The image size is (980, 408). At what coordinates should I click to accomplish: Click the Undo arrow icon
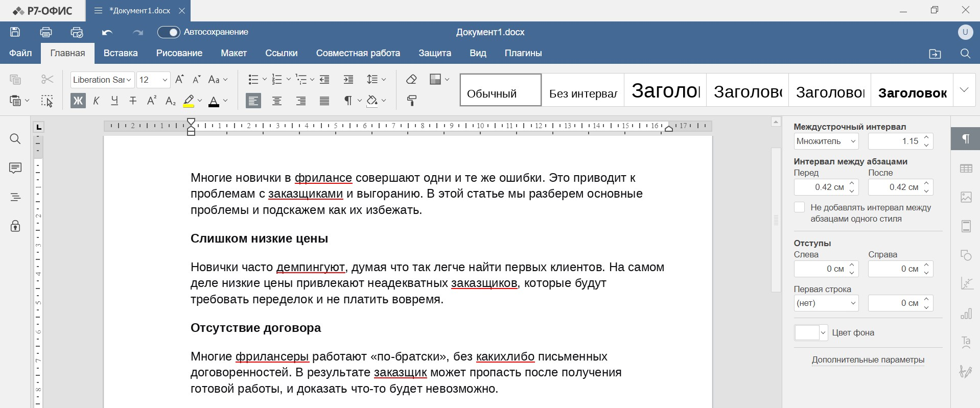click(107, 32)
